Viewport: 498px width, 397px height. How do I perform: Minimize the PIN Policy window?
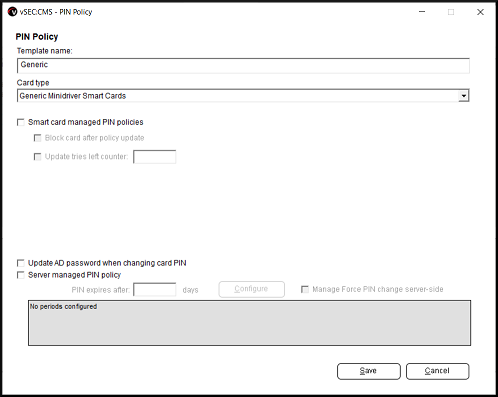point(422,12)
